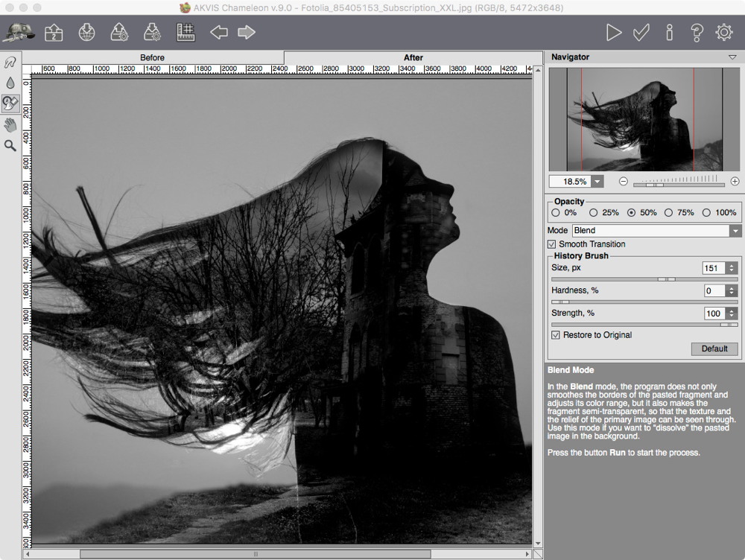Set opacity to 75%
Screen dimensions: 745x560
coord(668,213)
